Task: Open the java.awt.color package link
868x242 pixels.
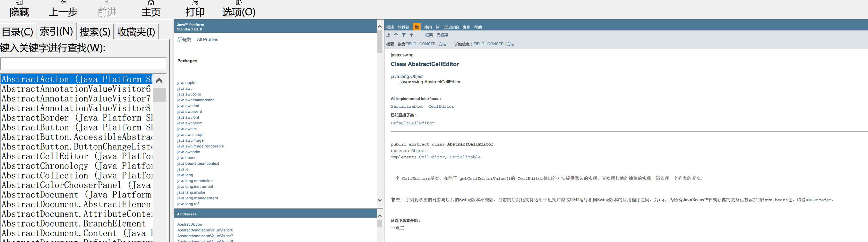Action: coord(189,94)
